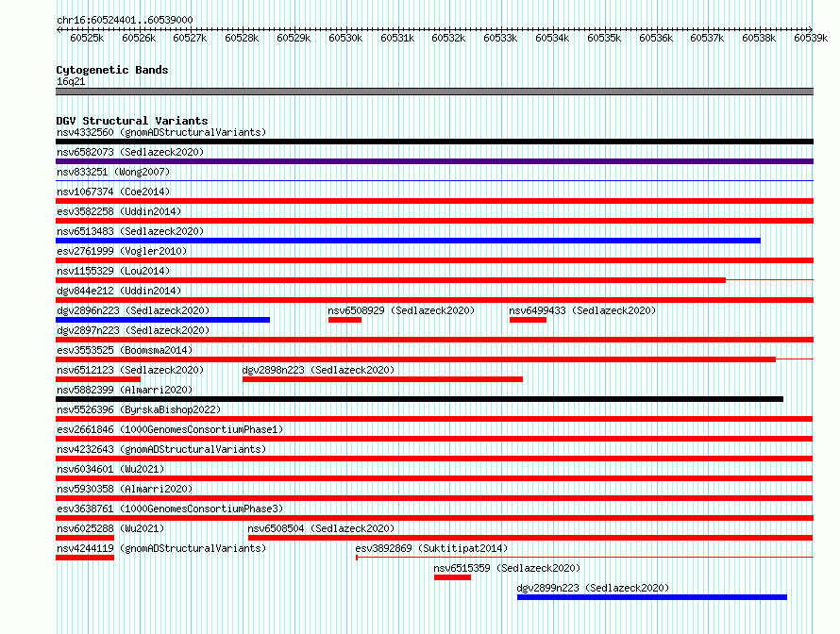
Task: Click the gray 16q21 cytogenetic band bar
Action: (434, 92)
